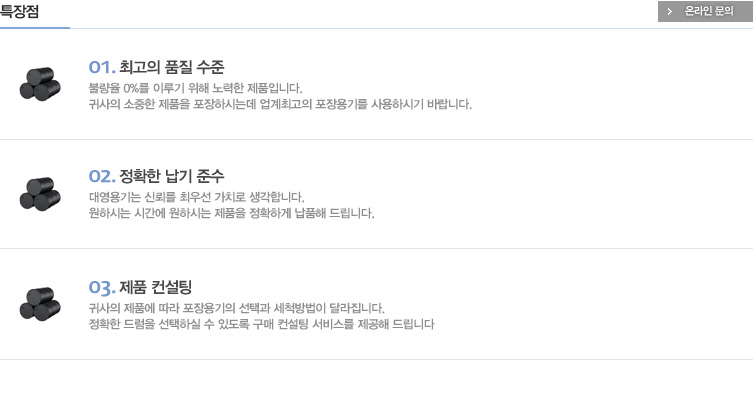The width and height of the screenshot is (753, 400).
Task: Click the heading 제품 컨설팅
Action: pyautogui.click(x=156, y=287)
